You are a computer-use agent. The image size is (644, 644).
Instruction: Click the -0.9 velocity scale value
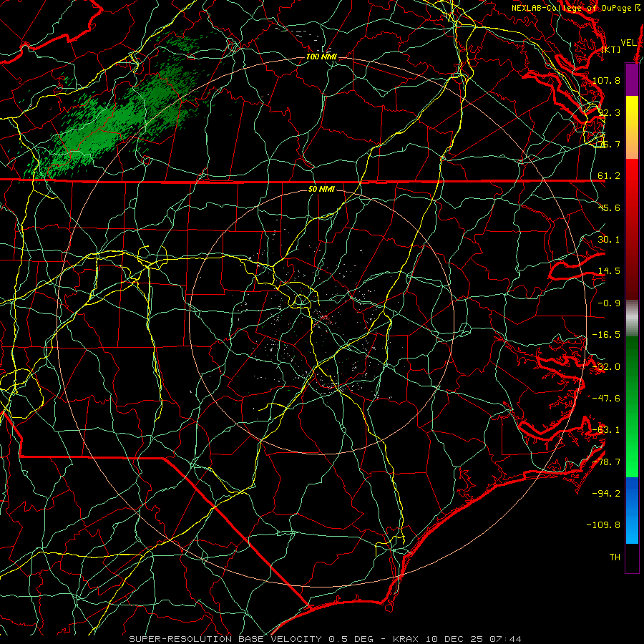point(609,303)
